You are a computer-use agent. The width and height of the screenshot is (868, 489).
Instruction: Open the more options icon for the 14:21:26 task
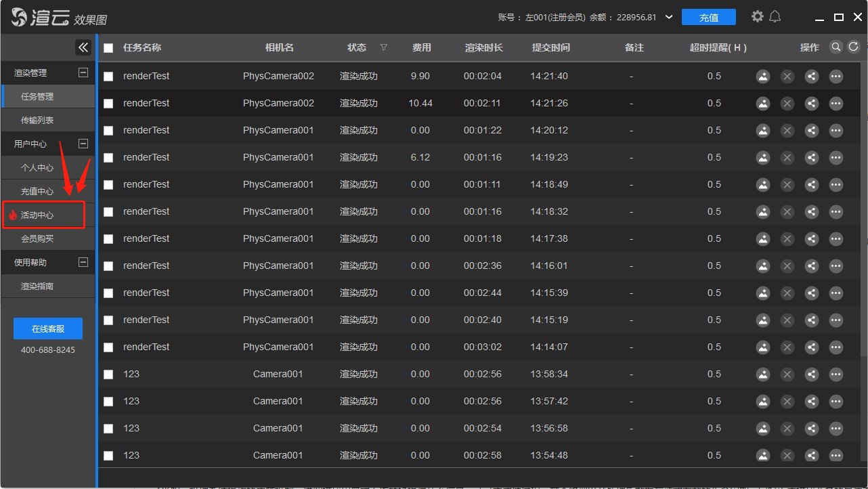pos(836,104)
